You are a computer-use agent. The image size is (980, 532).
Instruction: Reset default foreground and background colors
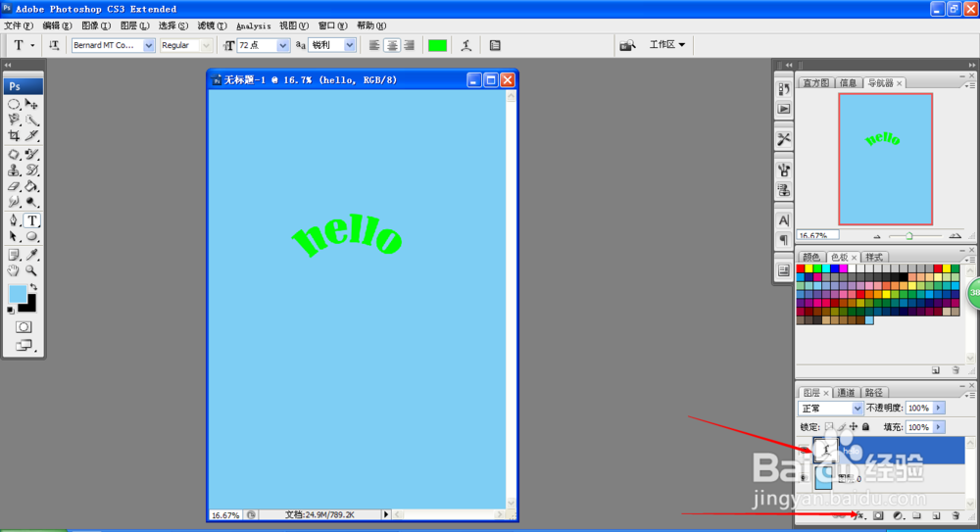(x=11, y=310)
